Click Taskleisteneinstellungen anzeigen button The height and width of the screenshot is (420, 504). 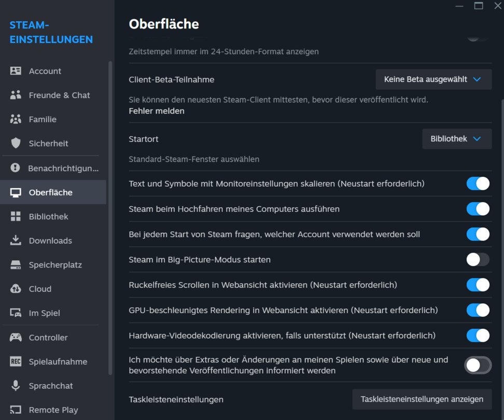tap(422, 399)
